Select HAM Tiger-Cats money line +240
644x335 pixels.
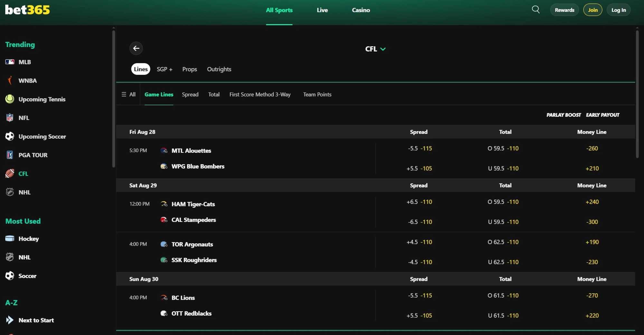coord(592,202)
